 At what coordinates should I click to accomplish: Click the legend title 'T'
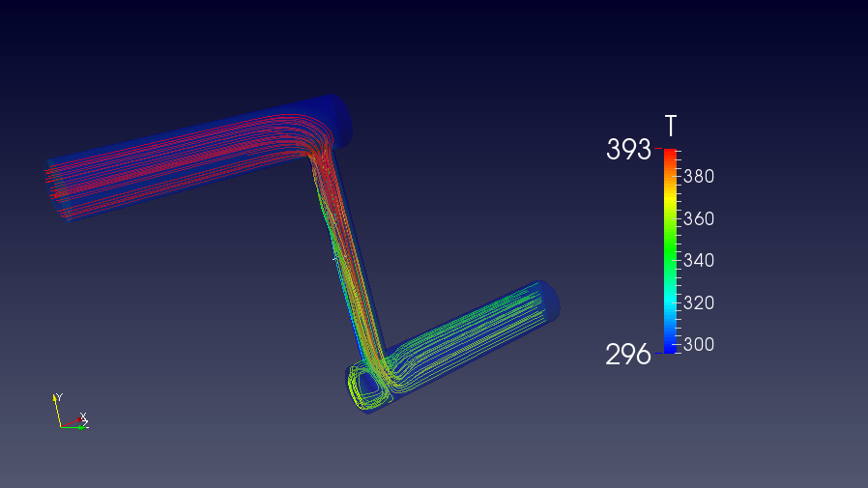point(671,126)
